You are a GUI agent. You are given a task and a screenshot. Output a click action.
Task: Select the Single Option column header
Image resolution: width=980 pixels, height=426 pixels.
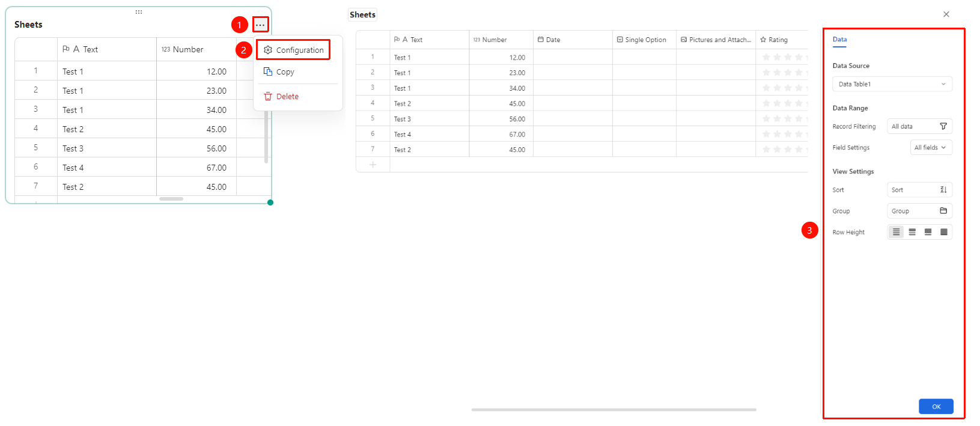[644, 40]
